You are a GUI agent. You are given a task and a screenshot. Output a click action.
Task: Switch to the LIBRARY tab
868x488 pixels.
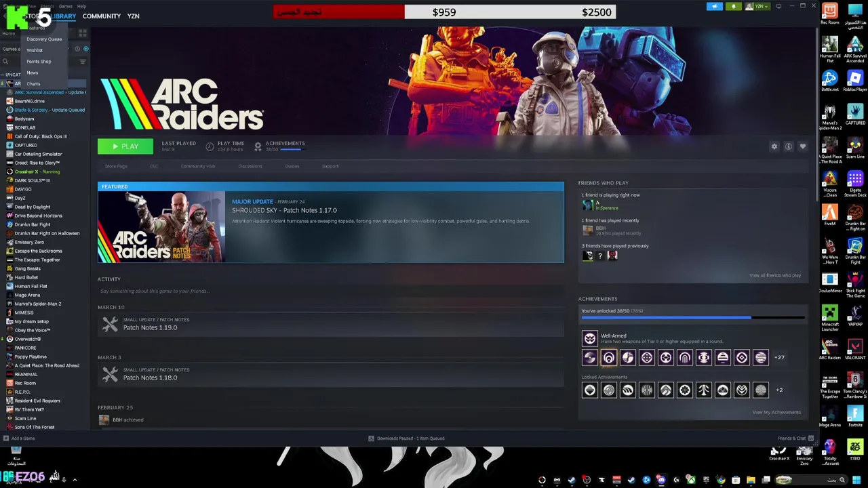[64, 16]
